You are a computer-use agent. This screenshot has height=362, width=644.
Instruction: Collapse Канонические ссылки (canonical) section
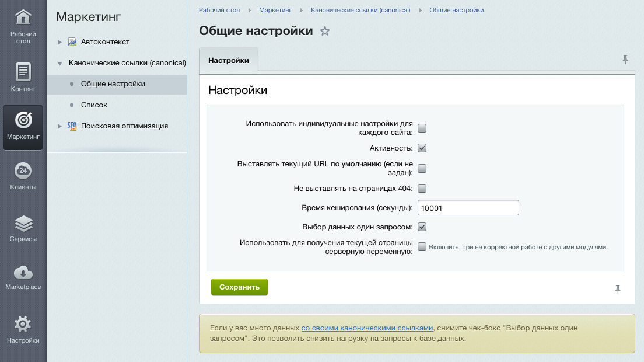click(60, 62)
